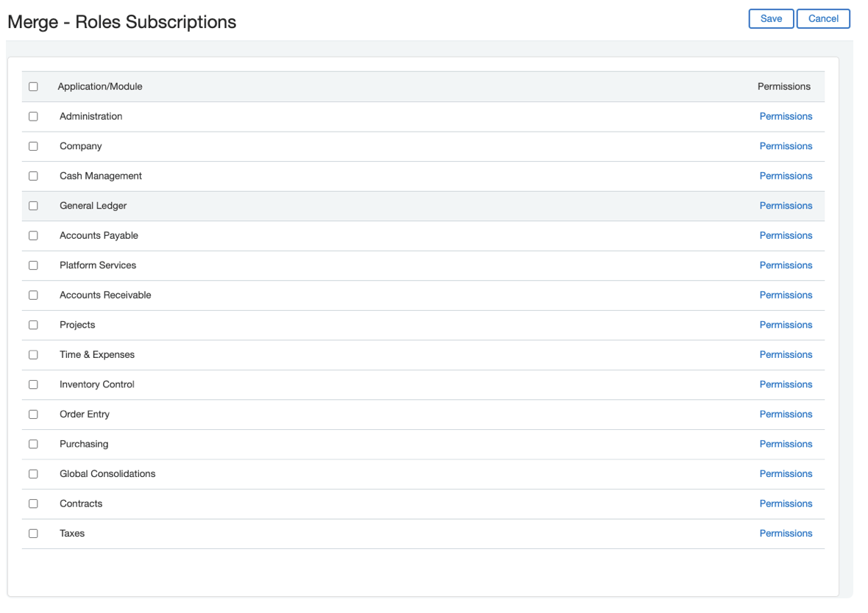Check the Accounts Payable checkbox
This screenshot has height=613, width=868.
click(x=33, y=236)
